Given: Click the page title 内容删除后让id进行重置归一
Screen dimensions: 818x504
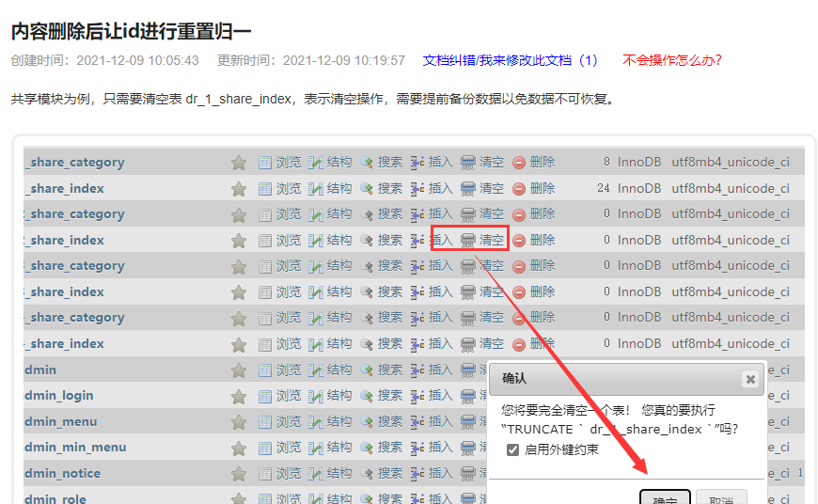Looking at the screenshot, I should click(132, 31).
